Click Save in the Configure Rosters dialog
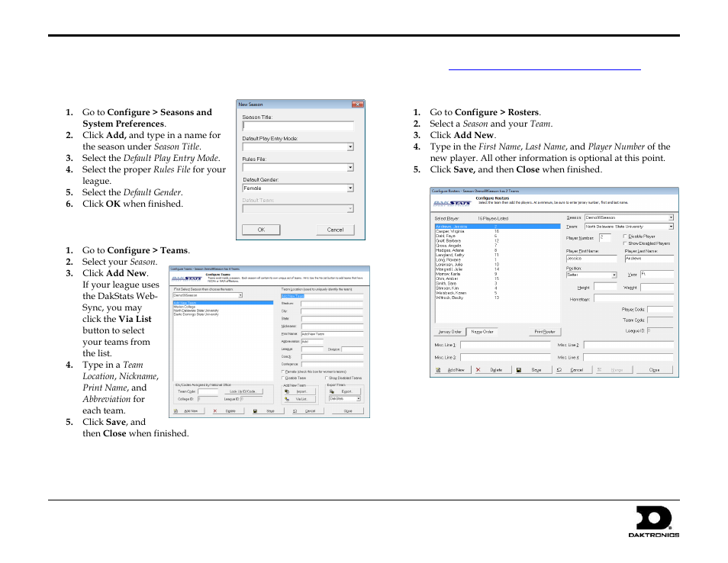 pos(534,370)
